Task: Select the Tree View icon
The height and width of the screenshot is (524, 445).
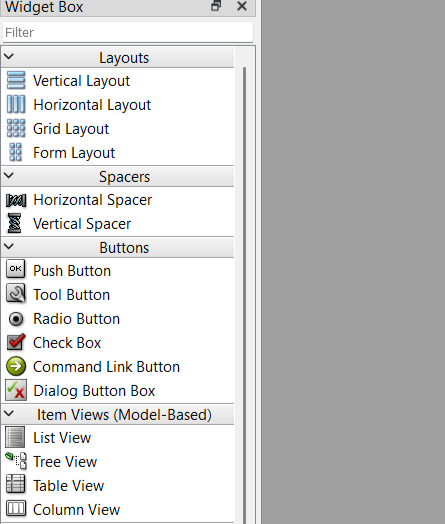Action: [x=16, y=461]
